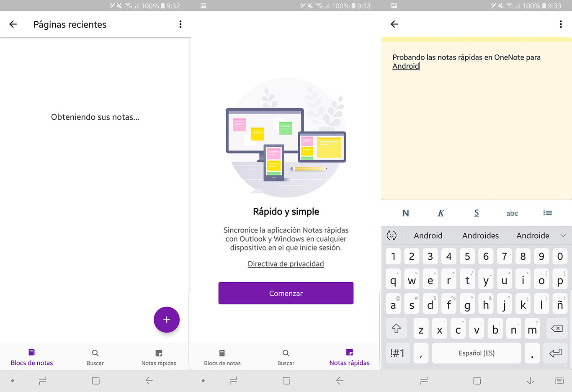This screenshot has width=572, height=392.
Task: Toggle bold formatting with the N icon
Action: click(x=405, y=213)
